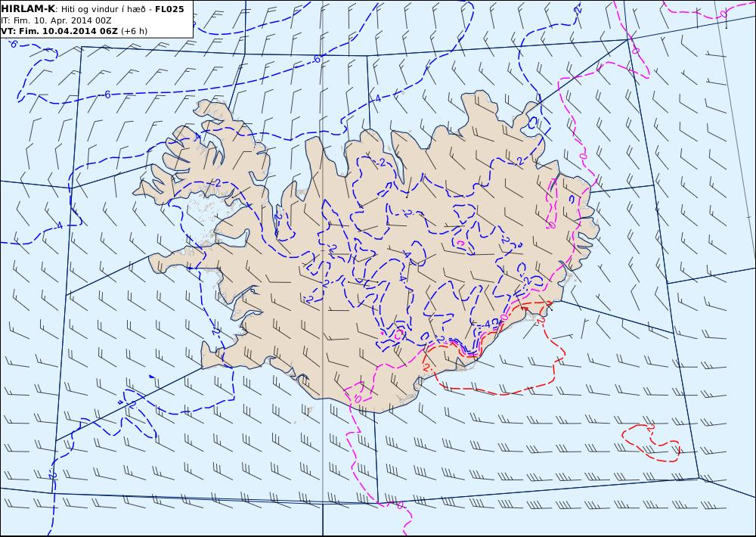756x537 pixels.
Task: Click the 'VT: Fim. 10.04.2014 06Z' valid time
Action: click(x=59, y=31)
